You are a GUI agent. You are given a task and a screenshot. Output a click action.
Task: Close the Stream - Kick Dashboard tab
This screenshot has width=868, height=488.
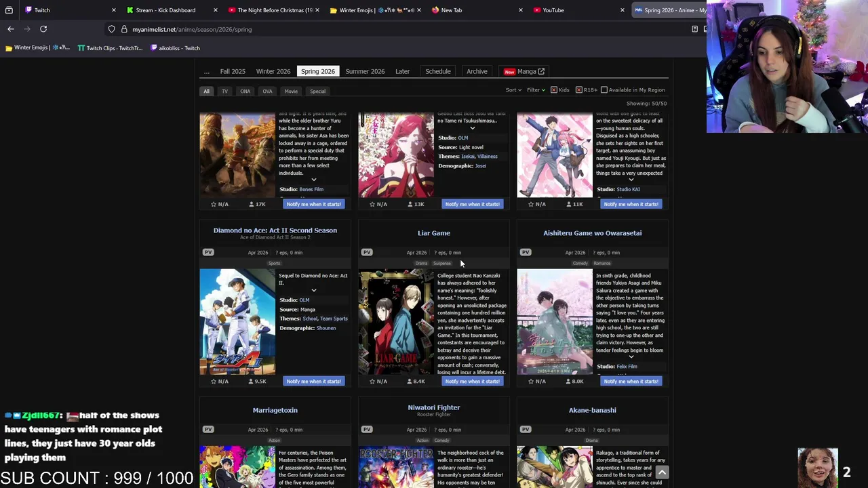point(215,10)
